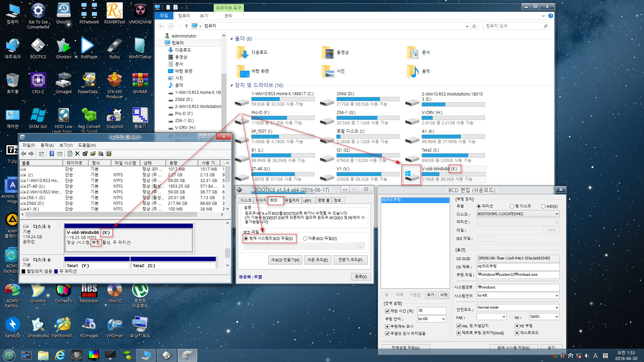This screenshot has height=362, width=644.
Task: Open the 시스템언어 ko-KR dropdown
Action: pyautogui.click(x=518, y=295)
